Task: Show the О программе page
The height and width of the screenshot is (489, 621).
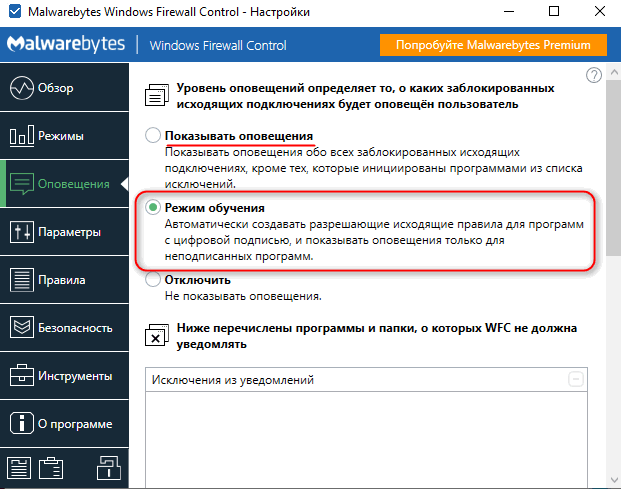Action: [64, 424]
